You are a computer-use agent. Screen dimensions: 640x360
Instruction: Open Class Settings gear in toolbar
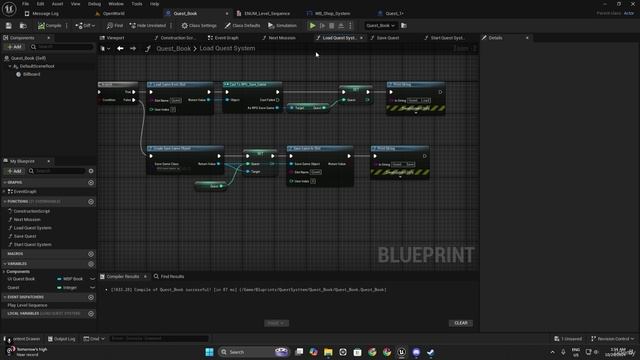[x=199, y=26]
